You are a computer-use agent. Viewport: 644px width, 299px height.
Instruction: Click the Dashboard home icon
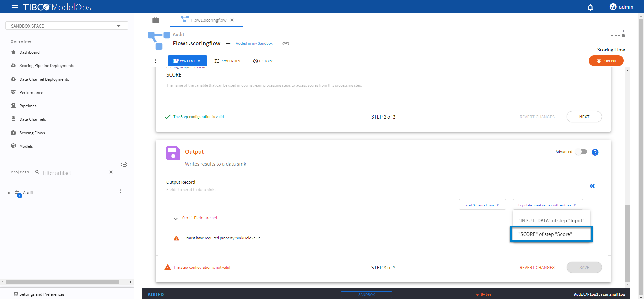[13, 52]
